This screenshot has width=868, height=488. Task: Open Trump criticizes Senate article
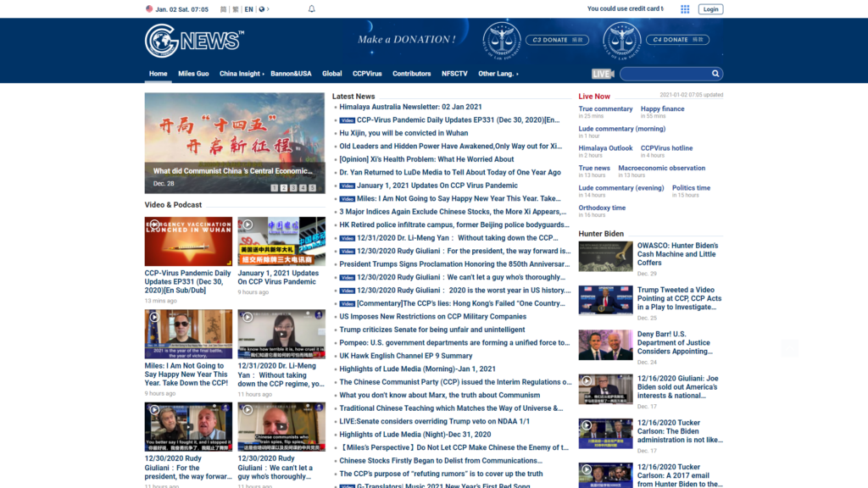[x=431, y=330]
